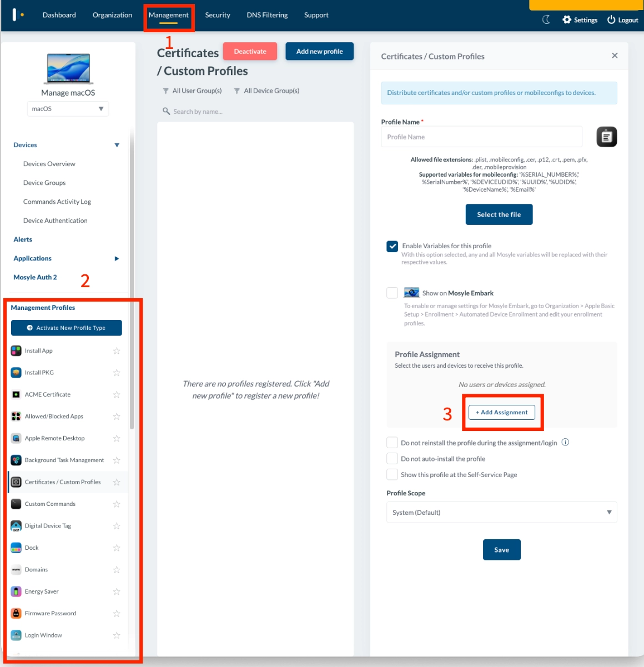Select the Certificates / Custom Profiles icon
This screenshot has height=667, width=644.
16,482
